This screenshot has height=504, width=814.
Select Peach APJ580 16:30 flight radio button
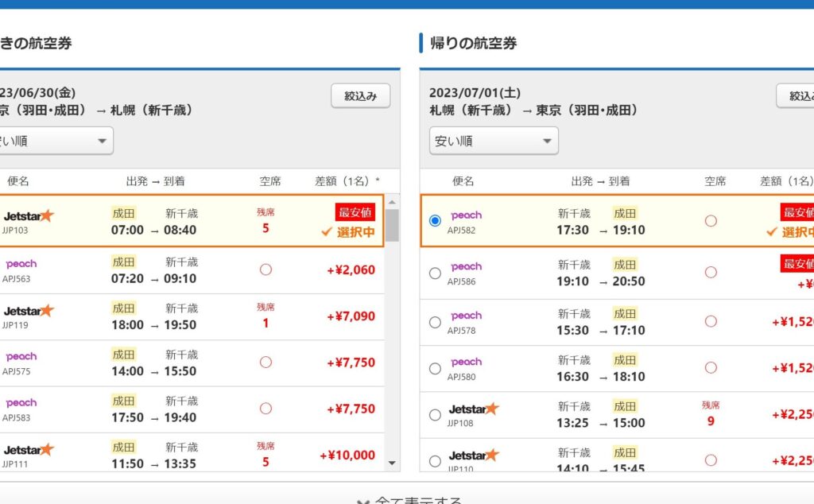(435, 369)
